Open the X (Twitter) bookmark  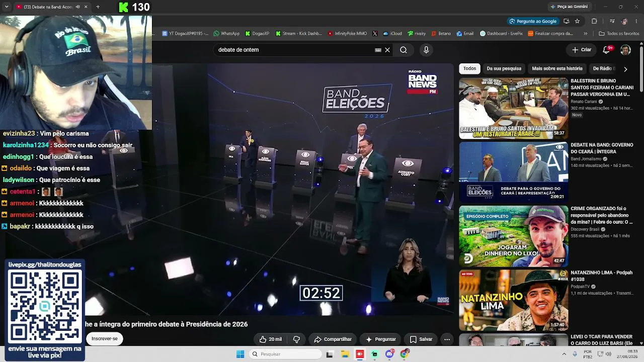(x=375, y=34)
